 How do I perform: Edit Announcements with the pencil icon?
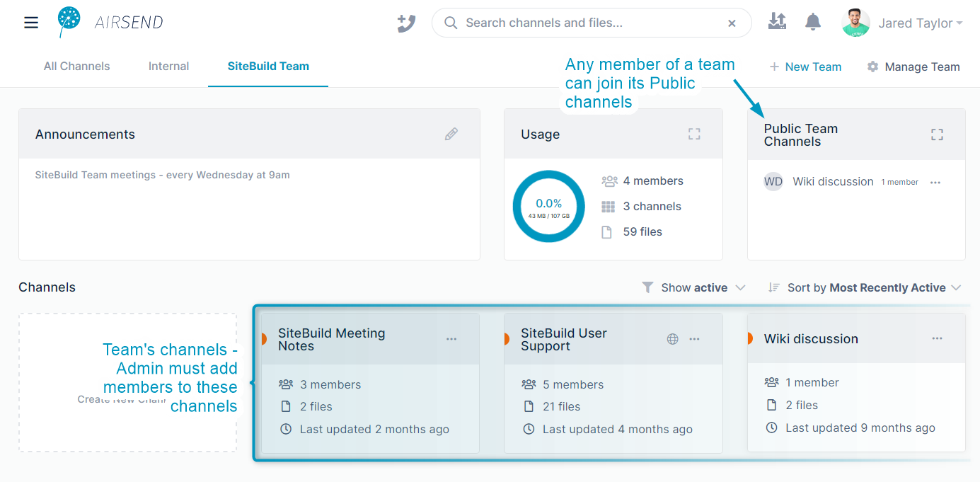(x=451, y=134)
